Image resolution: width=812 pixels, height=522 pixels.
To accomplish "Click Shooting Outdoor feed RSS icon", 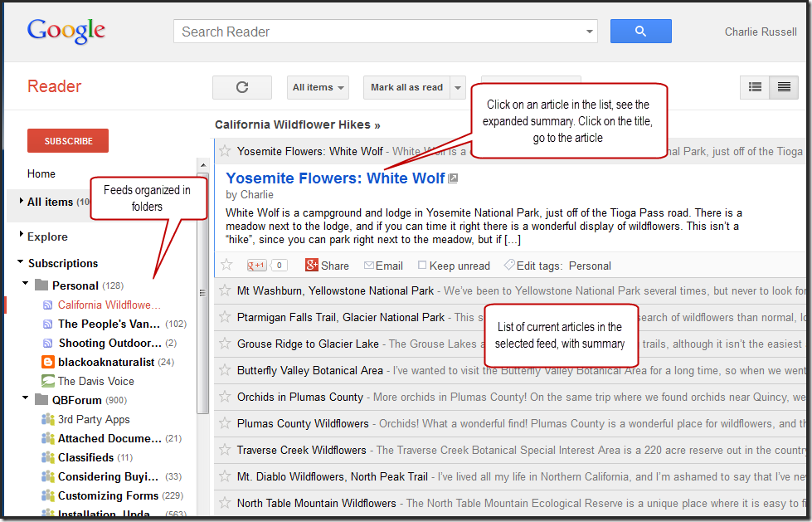I will point(47,344).
